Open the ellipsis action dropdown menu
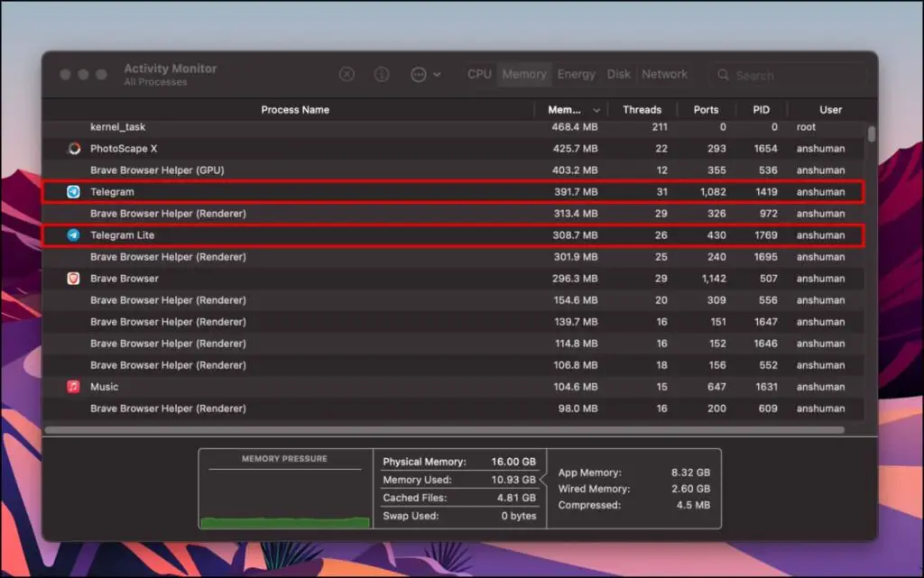The width and height of the screenshot is (924, 578). click(x=425, y=75)
